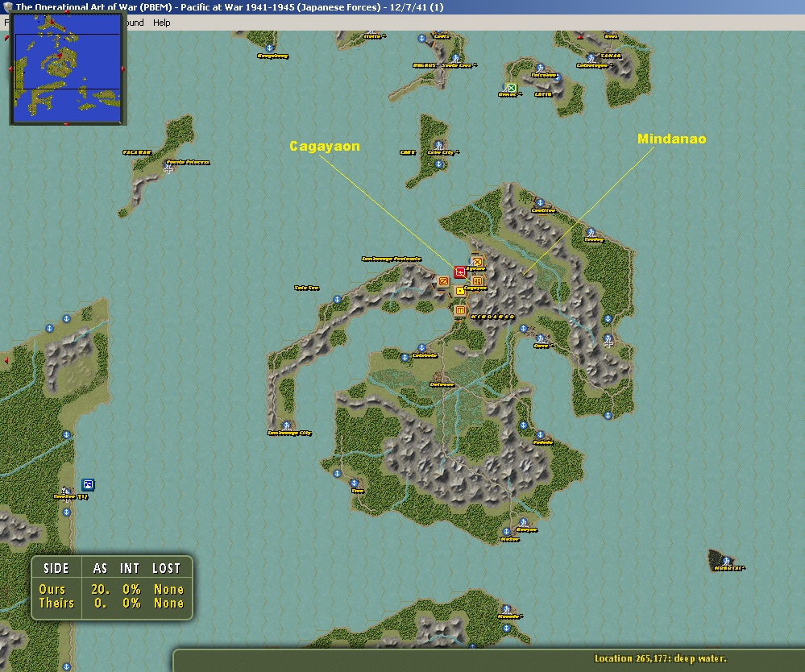Click the anchor icon at Mindanao's southeast tip
The image size is (805, 672).
tap(608, 415)
